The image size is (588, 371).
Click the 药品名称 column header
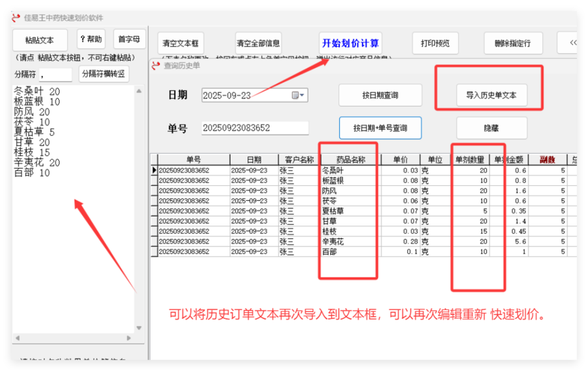click(x=347, y=159)
